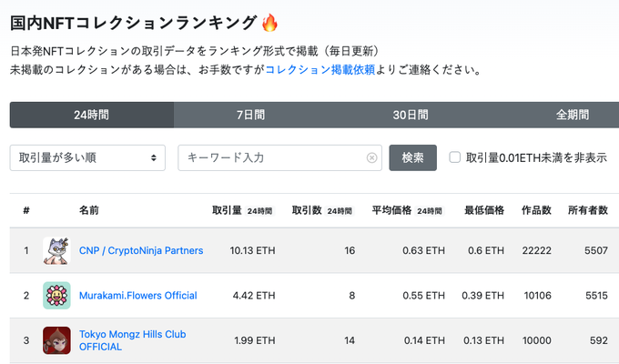This screenshot has height=364, width=619.
Task: Select the 22222 item count cell
Action: point(537,250)
